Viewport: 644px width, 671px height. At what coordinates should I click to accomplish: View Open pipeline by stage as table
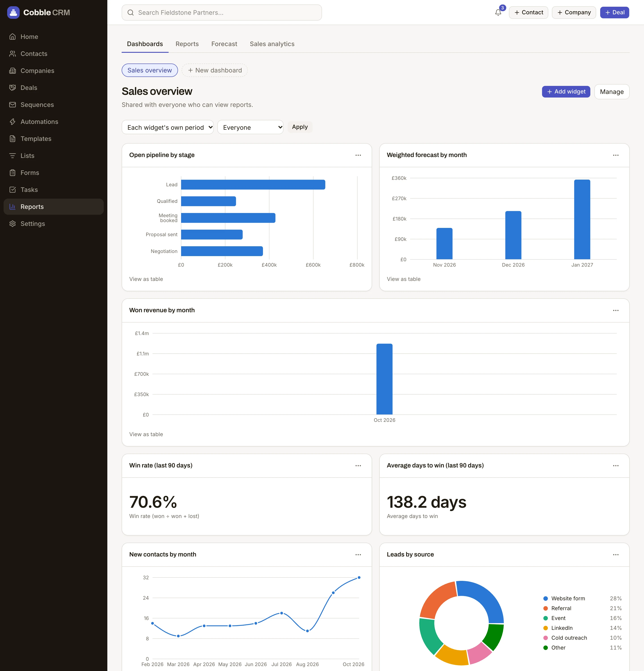tap(146, 279)
